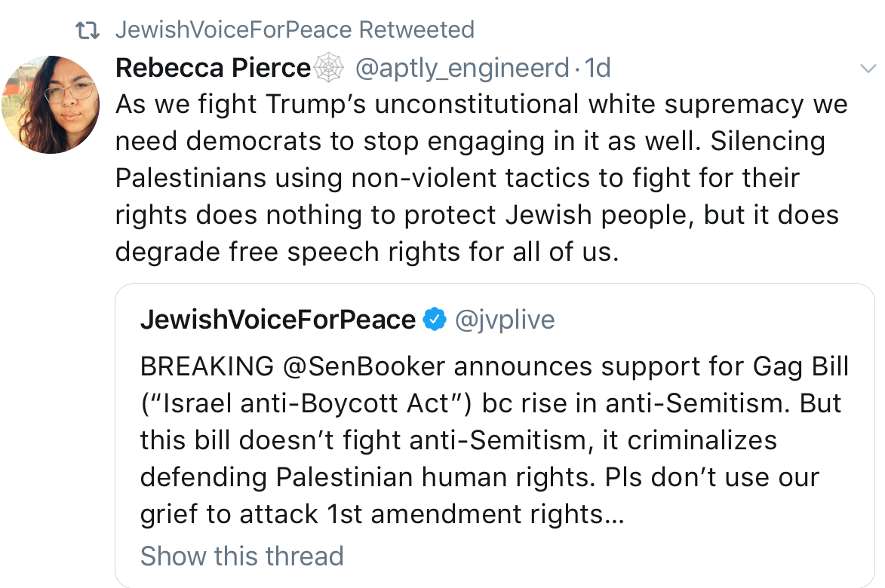
Task: Open Rebecca Pierce's profile photo
Action: coord(51,104)
